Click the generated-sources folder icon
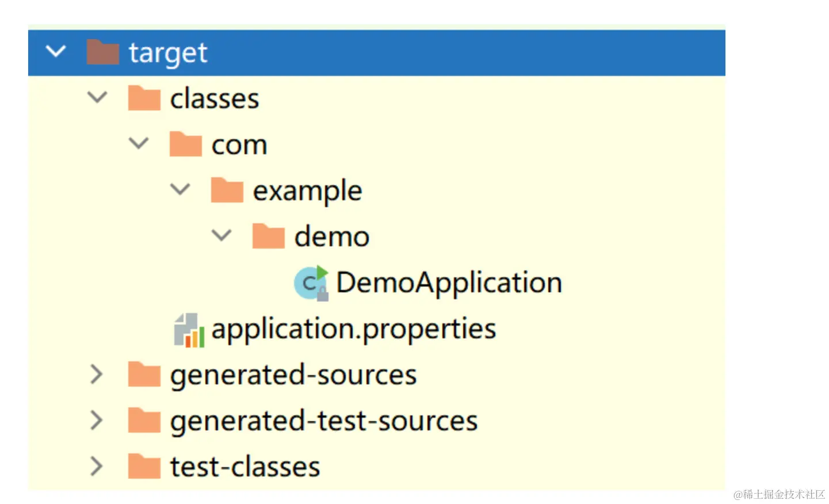The width and height of the screenshot is (829, 504). [x=144, y=375]
